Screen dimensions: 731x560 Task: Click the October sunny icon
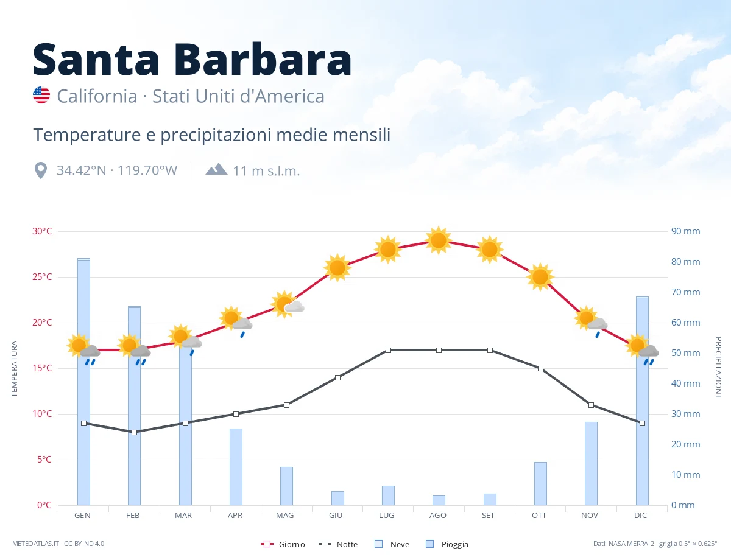tap(540, 277)
